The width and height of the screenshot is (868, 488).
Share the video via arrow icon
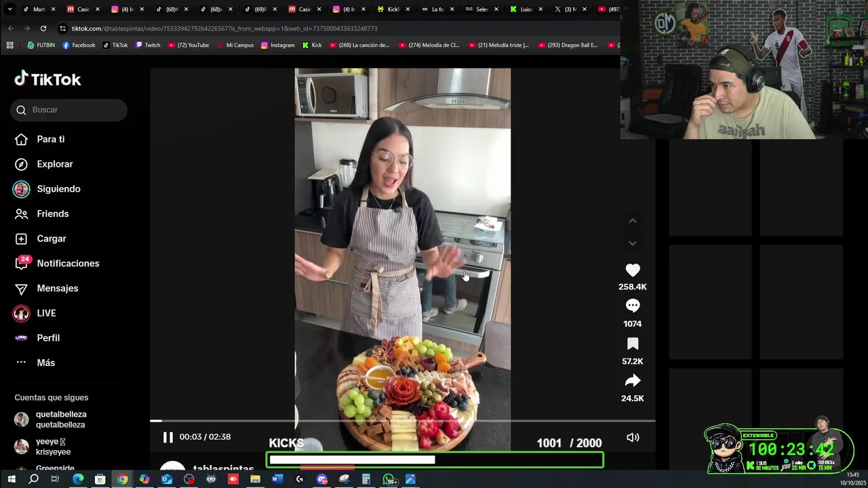point(633,380)
